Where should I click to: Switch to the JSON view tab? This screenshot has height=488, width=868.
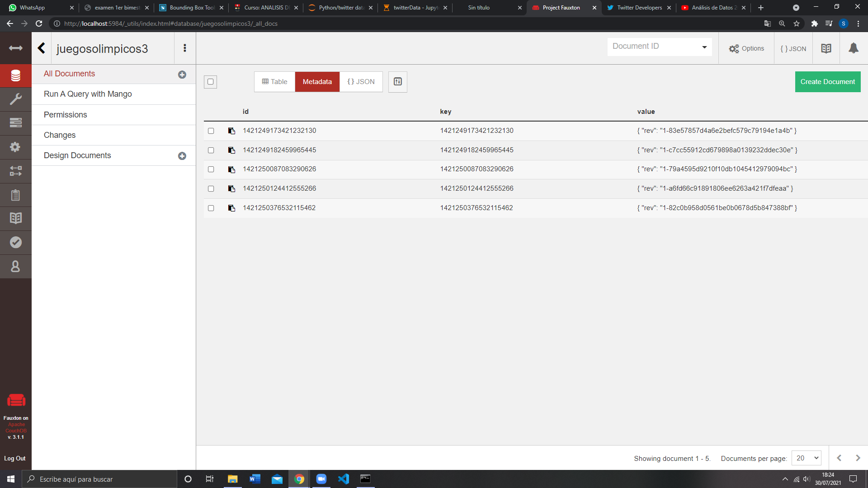click(361, 82)
